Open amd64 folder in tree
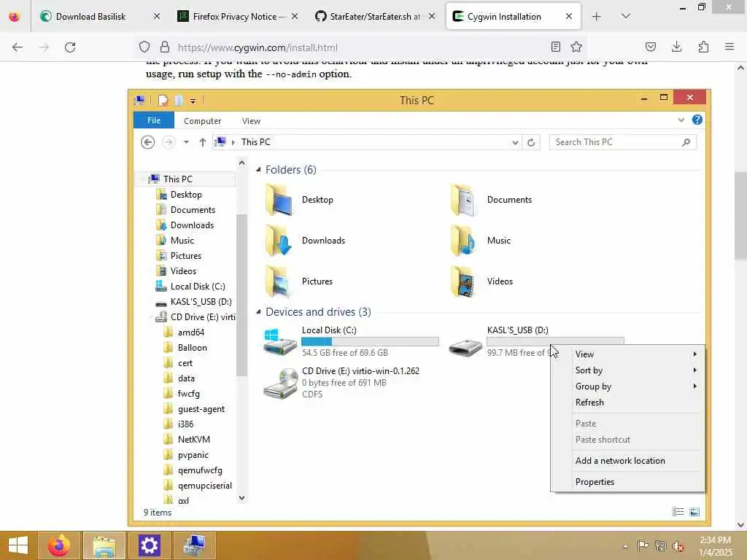This screenshot has height=560, width=747. coord(190,332)
